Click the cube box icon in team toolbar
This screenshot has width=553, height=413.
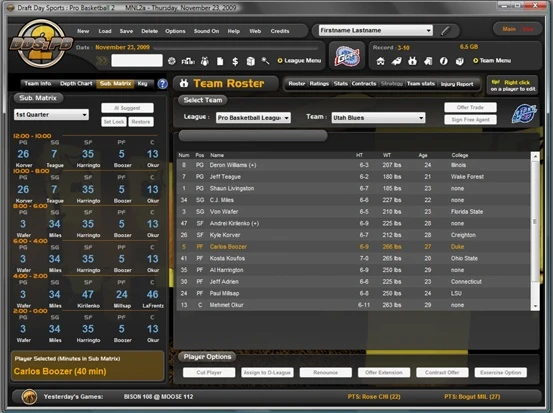[x=460, y=61]
